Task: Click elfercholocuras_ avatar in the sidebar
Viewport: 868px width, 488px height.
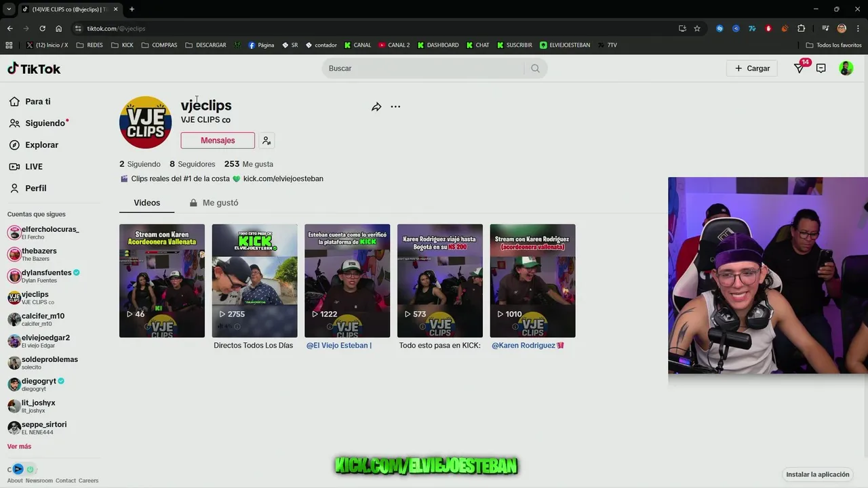Action: tap(14, 232)
